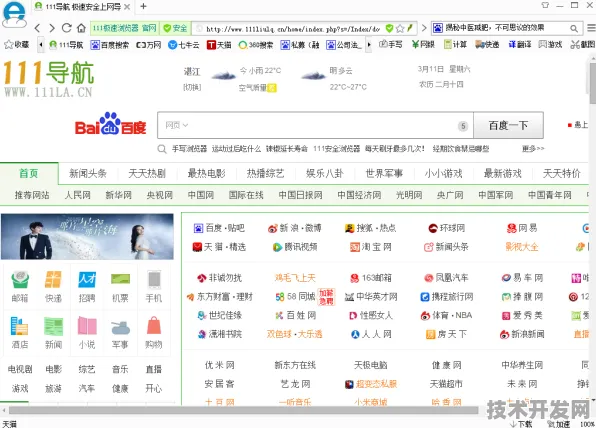
Task: Open the 天猫 bookmark in the bookmarks bar
Action: pyautogui.click(x=219, y=45)
